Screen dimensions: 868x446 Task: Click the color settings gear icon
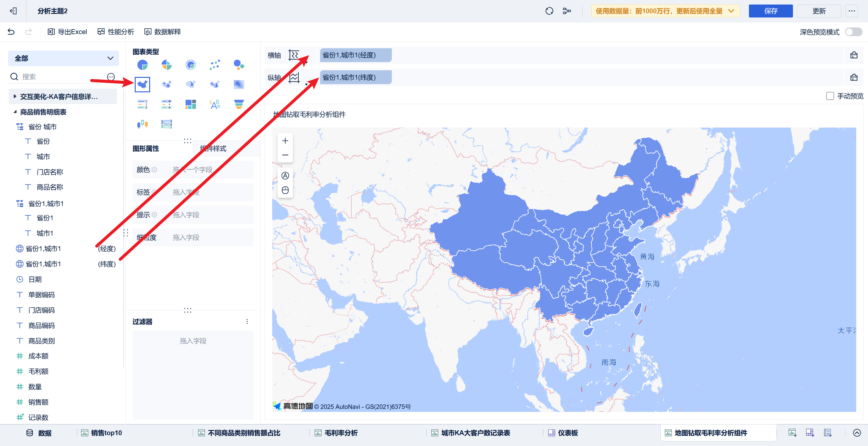[x=154, y=170]
